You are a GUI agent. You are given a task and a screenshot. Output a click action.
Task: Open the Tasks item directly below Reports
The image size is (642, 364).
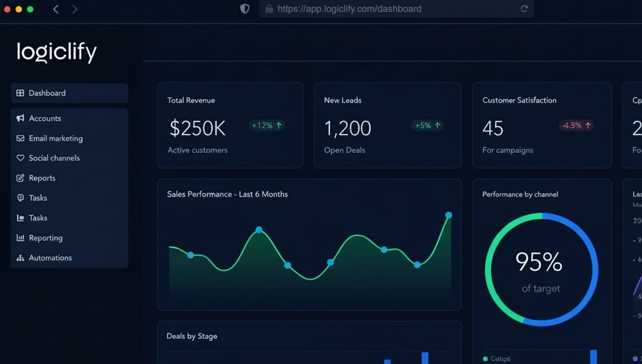(x=38, y=198)
